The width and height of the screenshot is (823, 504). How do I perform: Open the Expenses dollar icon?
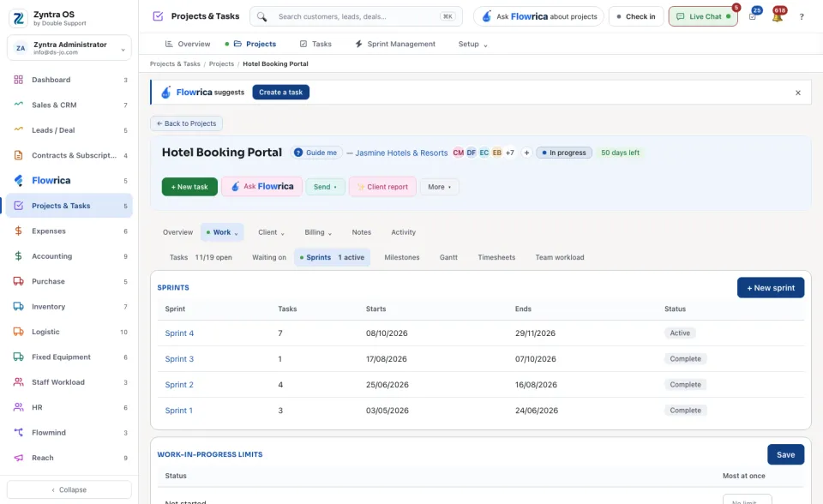(x=18, y=231)
